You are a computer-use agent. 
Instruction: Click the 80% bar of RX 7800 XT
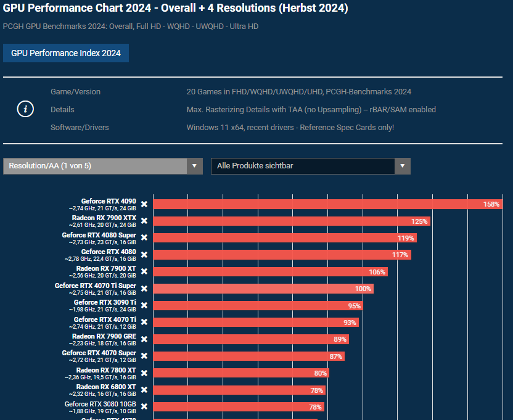(x=241, y=373)
